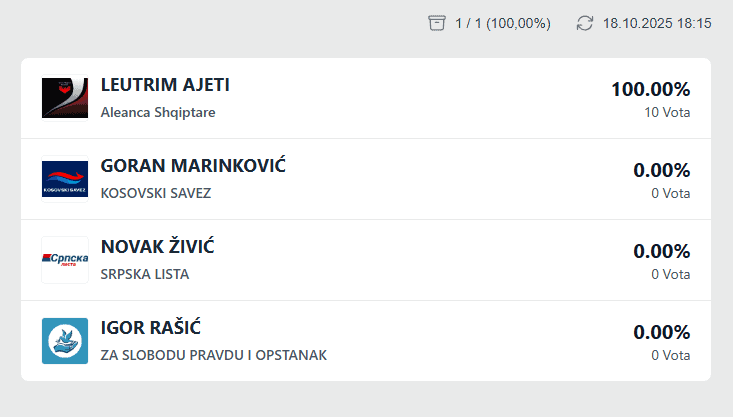Click the SRPSKA LISTA party label
Image resolution: width=733 pixels, height=417 pixels.
tap(145, 274)
